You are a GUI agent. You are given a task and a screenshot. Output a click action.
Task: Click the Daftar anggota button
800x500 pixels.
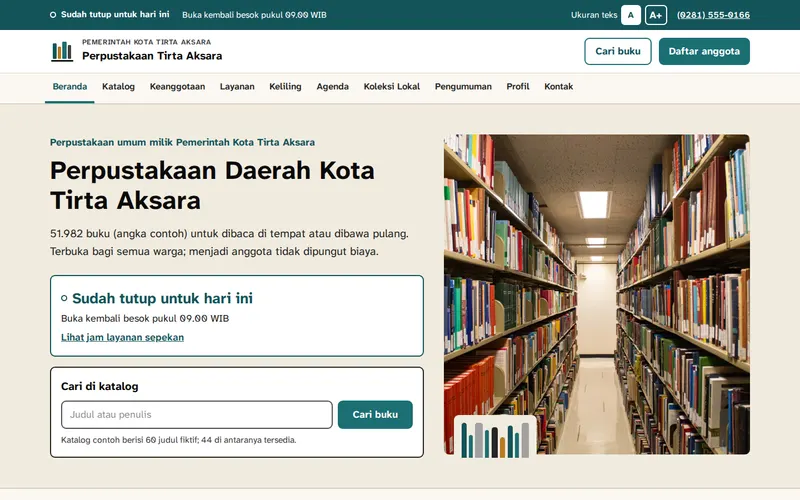click(704, 51)
